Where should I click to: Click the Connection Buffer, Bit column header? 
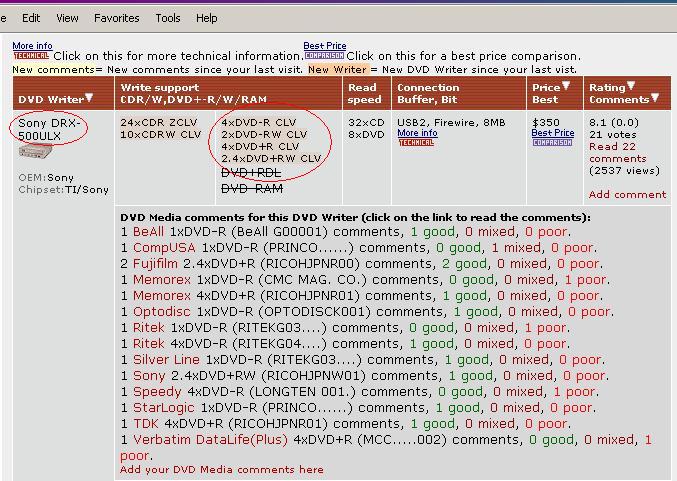point(428,93)
